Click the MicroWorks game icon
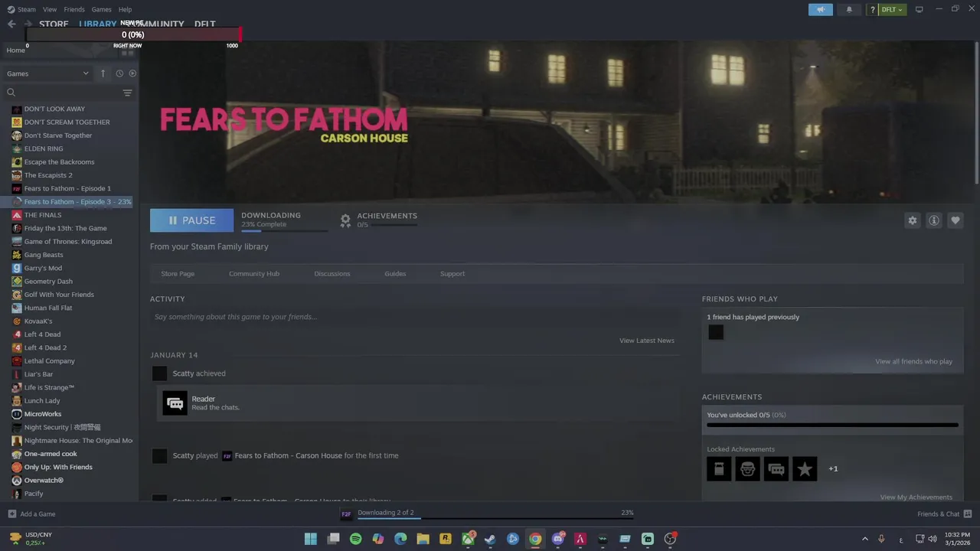980x551 pixels. point(17,414)
